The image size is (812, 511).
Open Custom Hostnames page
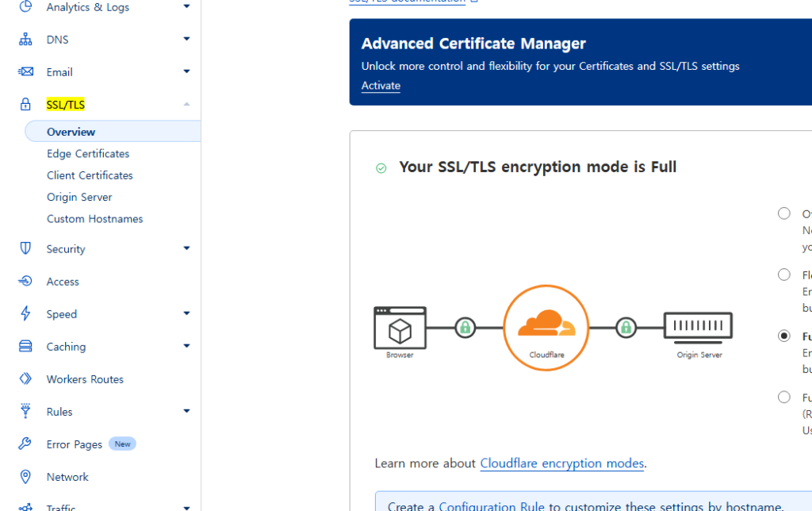tap(95, 219)
